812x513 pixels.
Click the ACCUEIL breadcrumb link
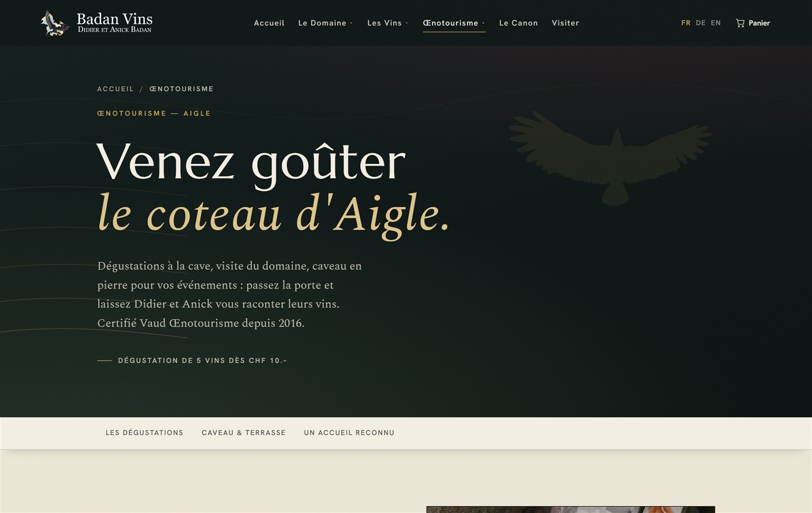(x=115, y=89)
